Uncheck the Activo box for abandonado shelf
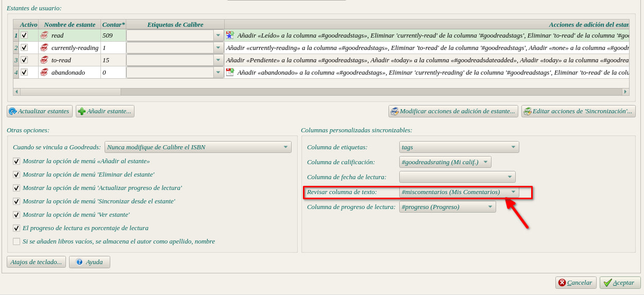The height and width of the screenshot is (295, 644). click(24, 72)
